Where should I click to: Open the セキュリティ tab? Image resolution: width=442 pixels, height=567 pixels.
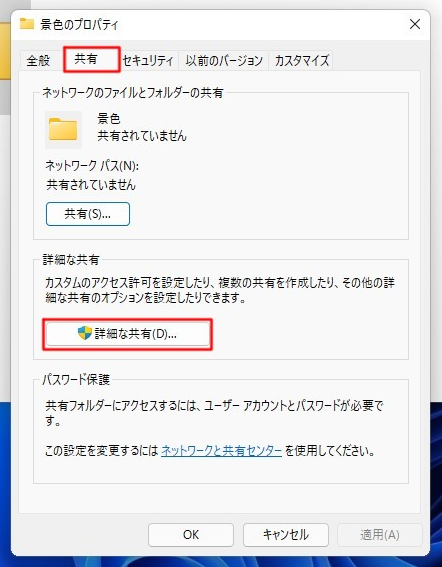click(148, 60)
